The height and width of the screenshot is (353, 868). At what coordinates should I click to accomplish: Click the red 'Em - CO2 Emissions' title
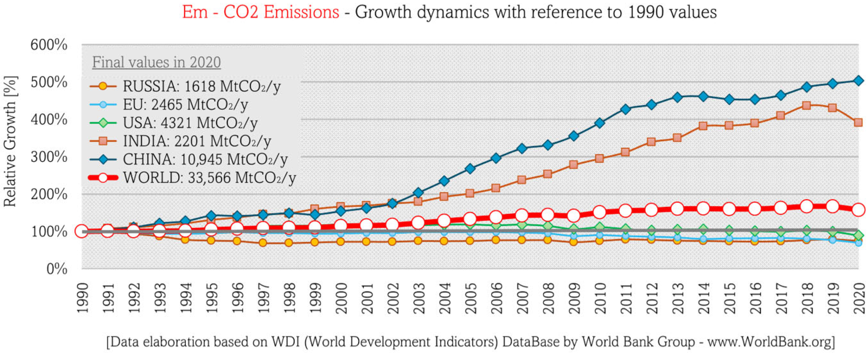(x=261, y=12)
